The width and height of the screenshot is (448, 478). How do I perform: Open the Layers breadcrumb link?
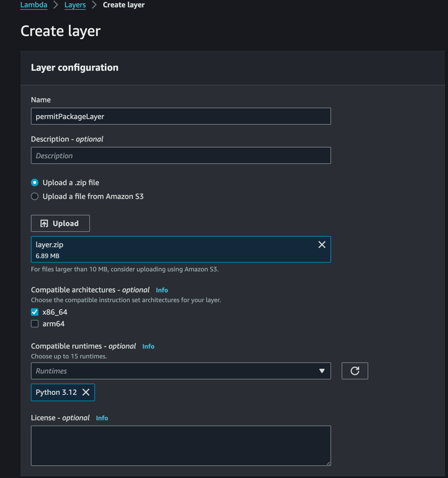coord(74,5)
